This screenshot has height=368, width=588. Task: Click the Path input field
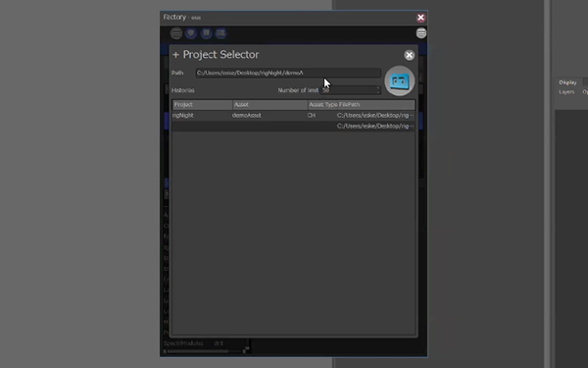point(288,73)
